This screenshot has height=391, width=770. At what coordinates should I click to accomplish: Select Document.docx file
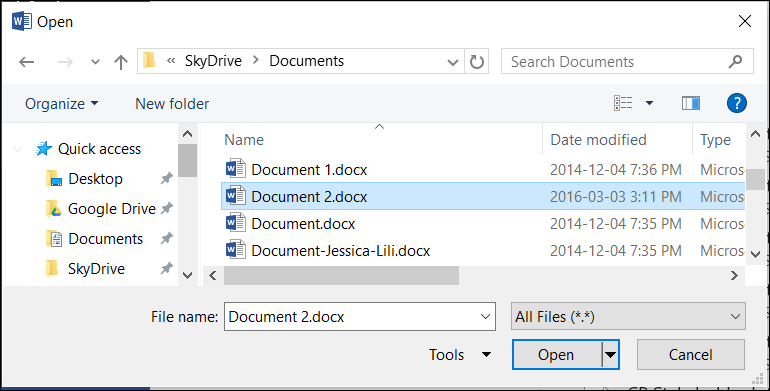(x=303, y=224)
